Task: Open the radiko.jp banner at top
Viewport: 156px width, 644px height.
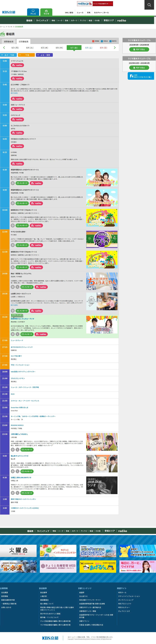Action: (x=95, y=4)
